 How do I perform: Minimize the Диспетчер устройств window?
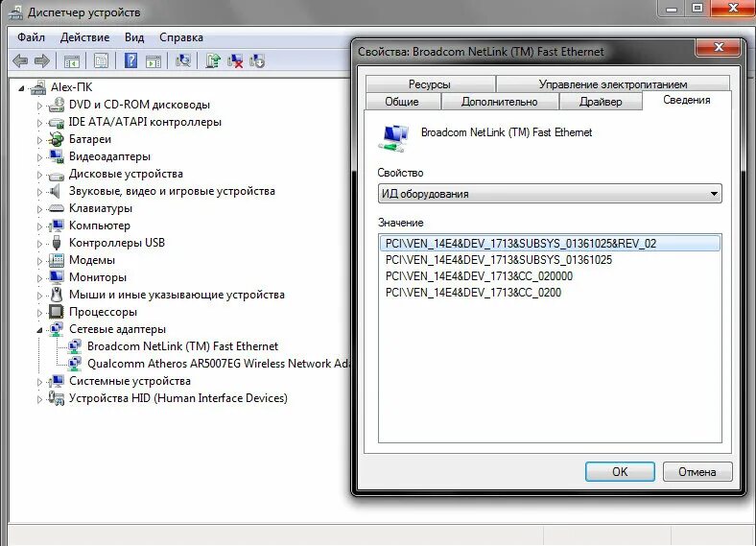click(672, 9)
